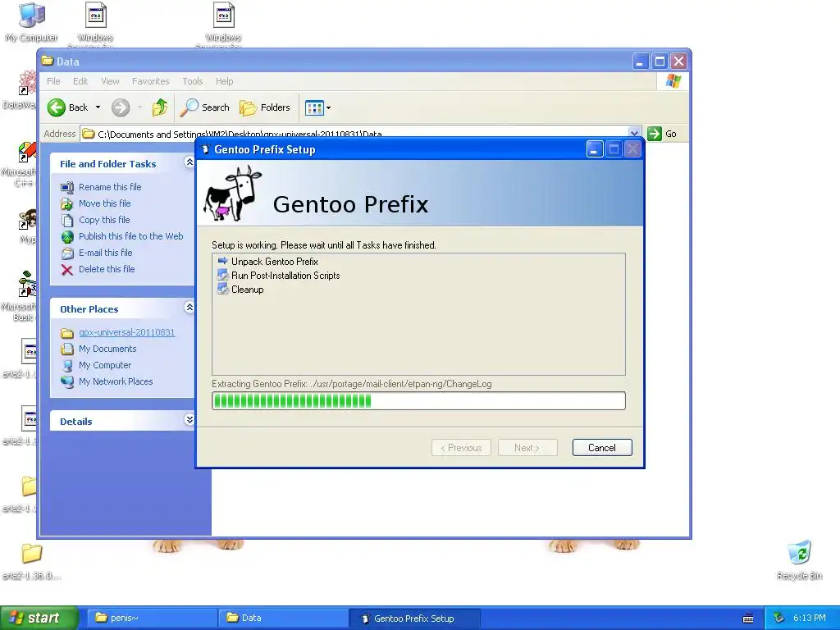Collapse the File and Folder Tasks panel
The image size is (840, 630).
[x=189, y=162]
